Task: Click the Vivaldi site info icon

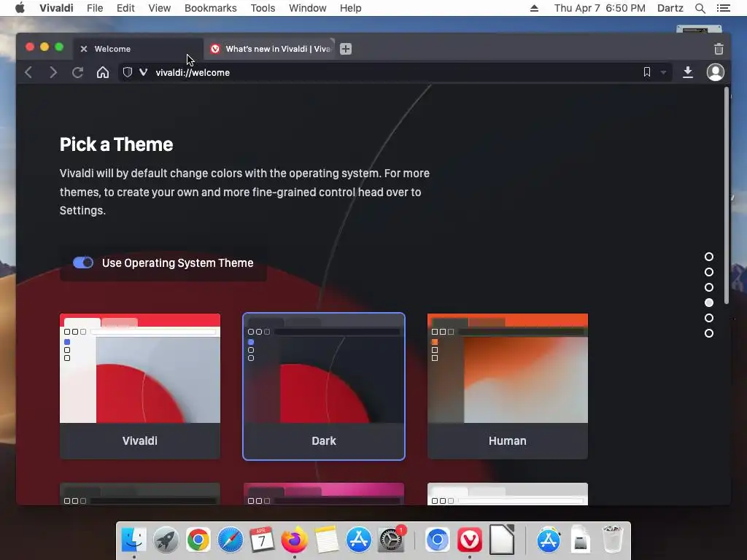Action: coord(143,72)
